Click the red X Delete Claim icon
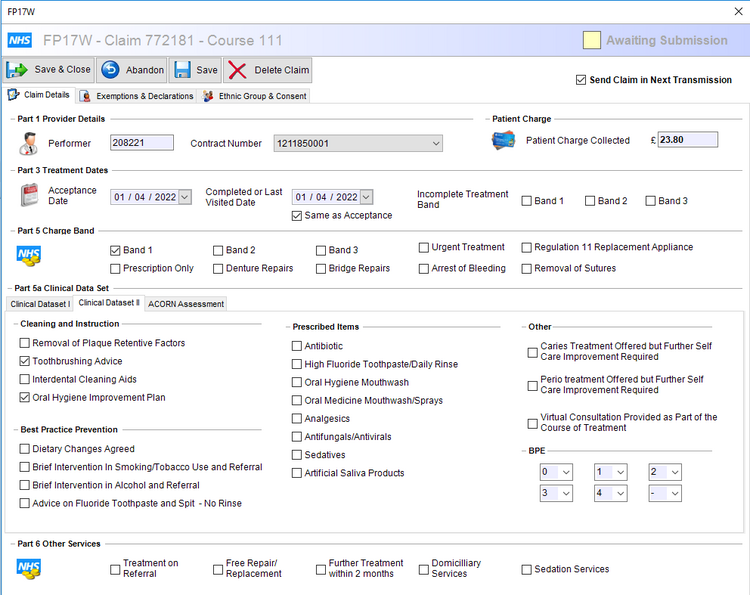Viewport: 750px width, 595px height. [237, 70]
